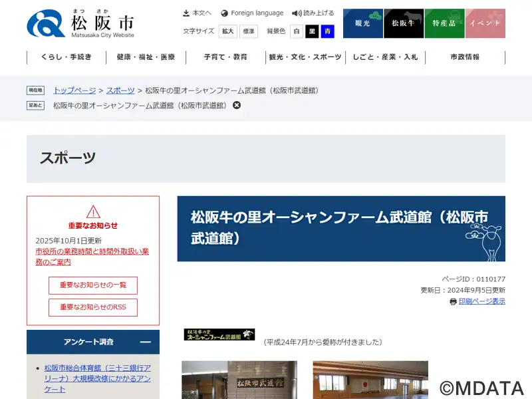Open the 松阪牛 banner tile
Image resolution: width=532 pixels, height=399 pixels.
coord(404,23)
